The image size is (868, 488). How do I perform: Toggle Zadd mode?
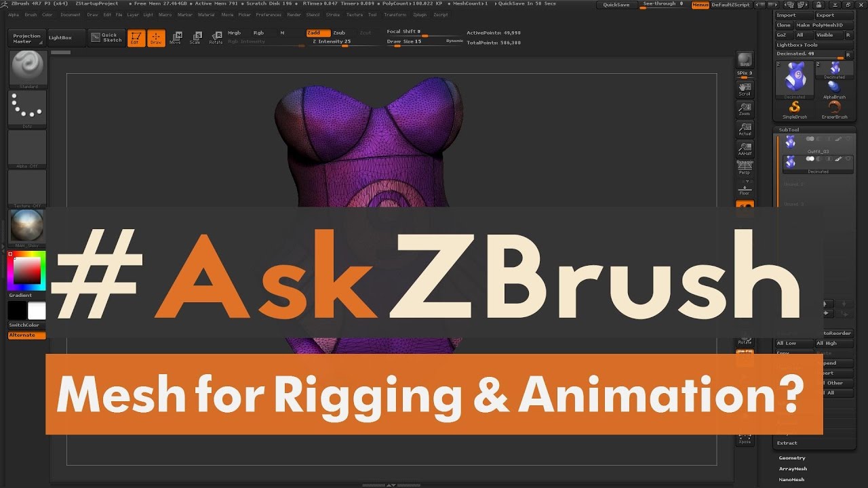318,33
